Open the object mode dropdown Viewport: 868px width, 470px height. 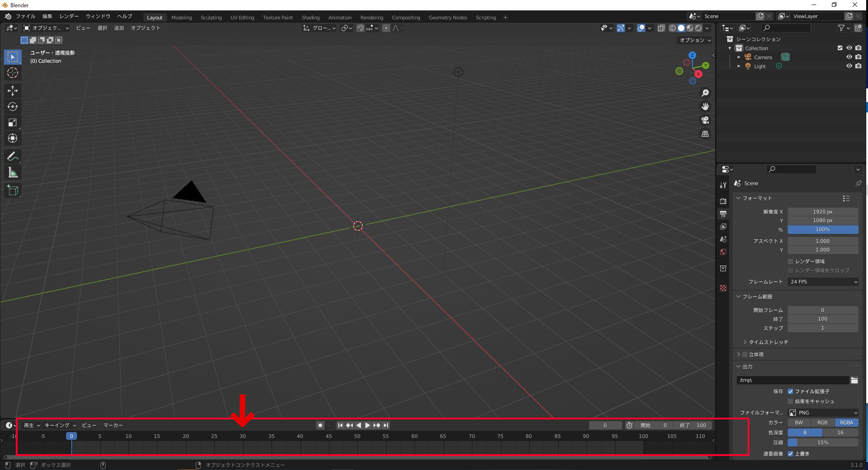pyautogui.click(x=46, y=28)
